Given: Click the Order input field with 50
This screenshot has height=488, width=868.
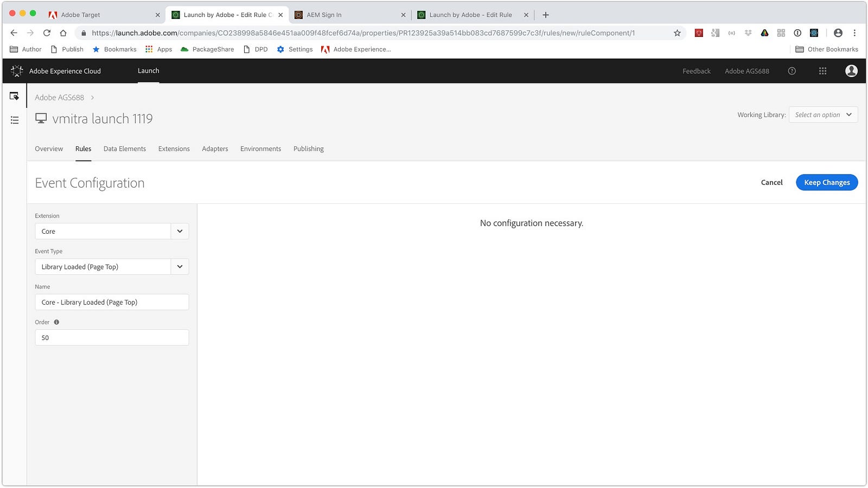Looking at the screenshot, I should tap(112, 338).
